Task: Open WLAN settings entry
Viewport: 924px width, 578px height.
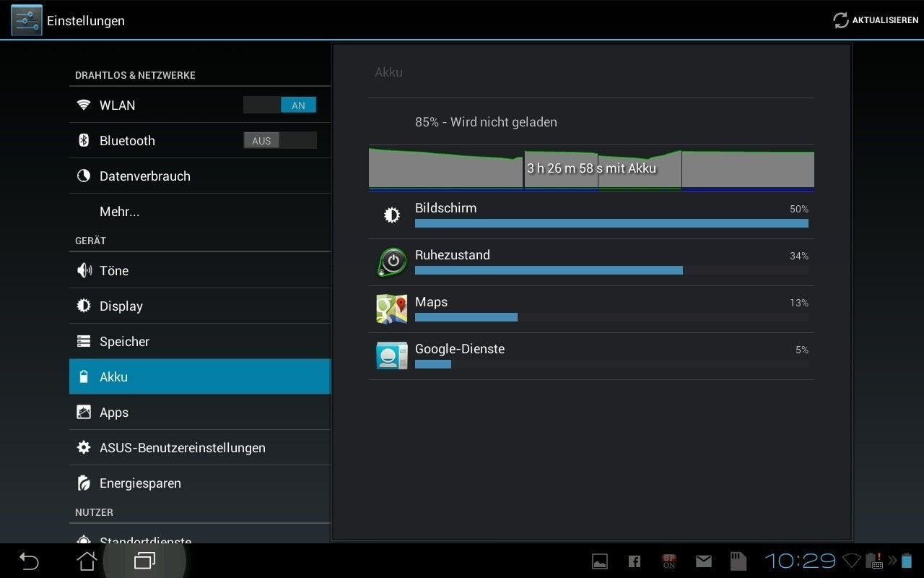Action: point(200,105)
